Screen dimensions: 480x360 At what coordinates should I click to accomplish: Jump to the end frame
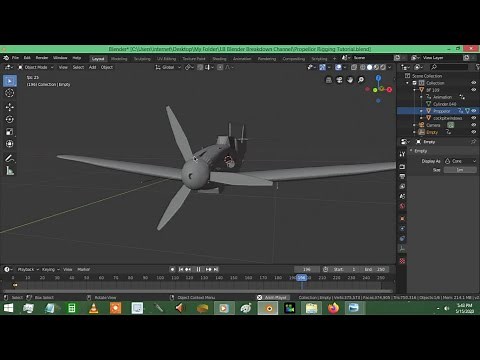click(x=216, y=269)
